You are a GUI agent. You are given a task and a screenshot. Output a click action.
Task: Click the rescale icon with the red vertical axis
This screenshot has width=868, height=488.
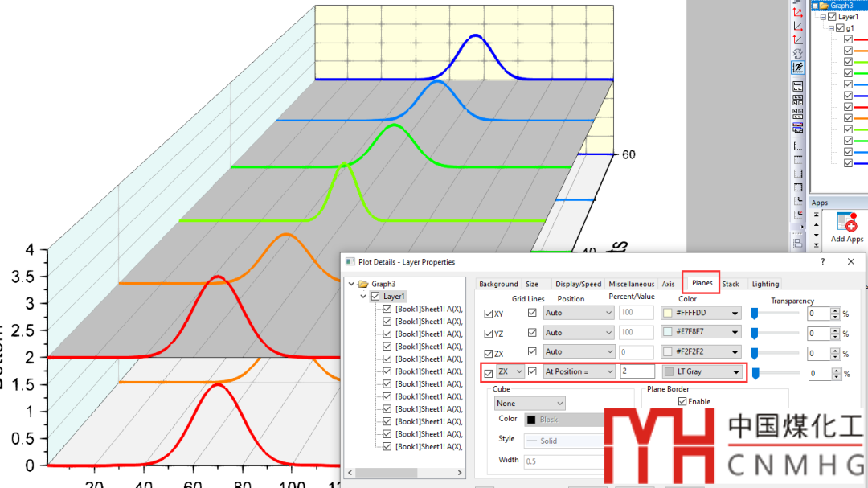click(798, 40)
